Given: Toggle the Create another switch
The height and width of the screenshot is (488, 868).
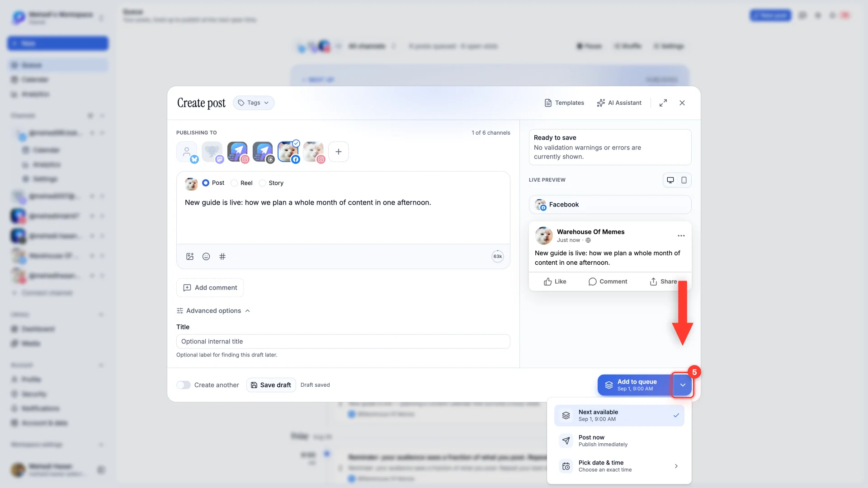Looking at the screenshot, I should [x=184, y=385].
